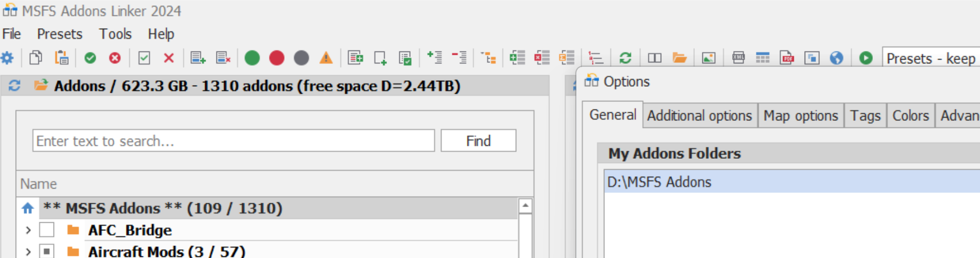Click the red numbered list icon

(596, 57)
